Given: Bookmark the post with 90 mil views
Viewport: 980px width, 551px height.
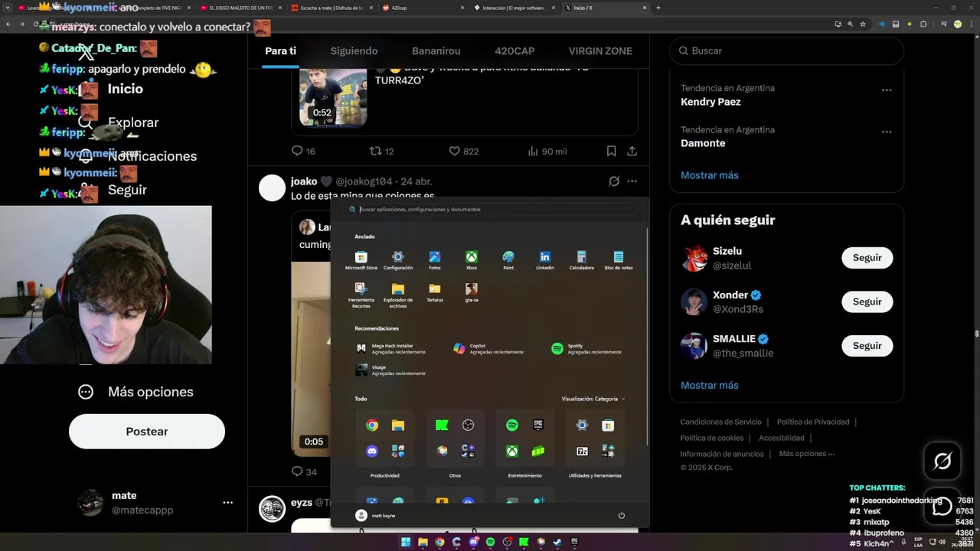Looking at the screenshot, I should (611, 152).
